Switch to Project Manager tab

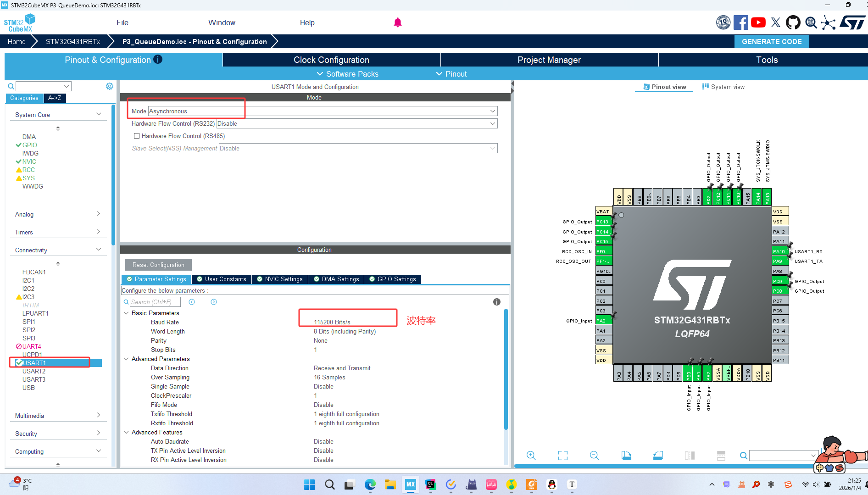point(550,60)
